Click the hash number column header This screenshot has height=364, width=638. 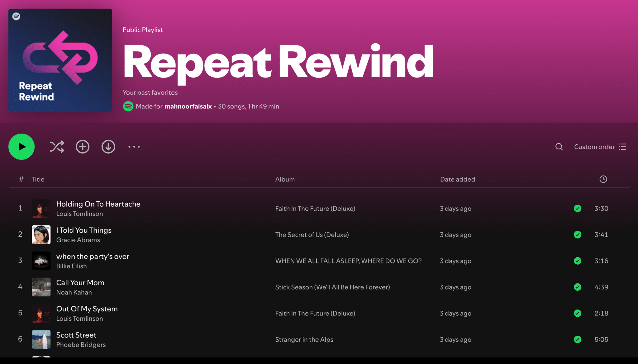pyautogui.click(x=21, y=179)
